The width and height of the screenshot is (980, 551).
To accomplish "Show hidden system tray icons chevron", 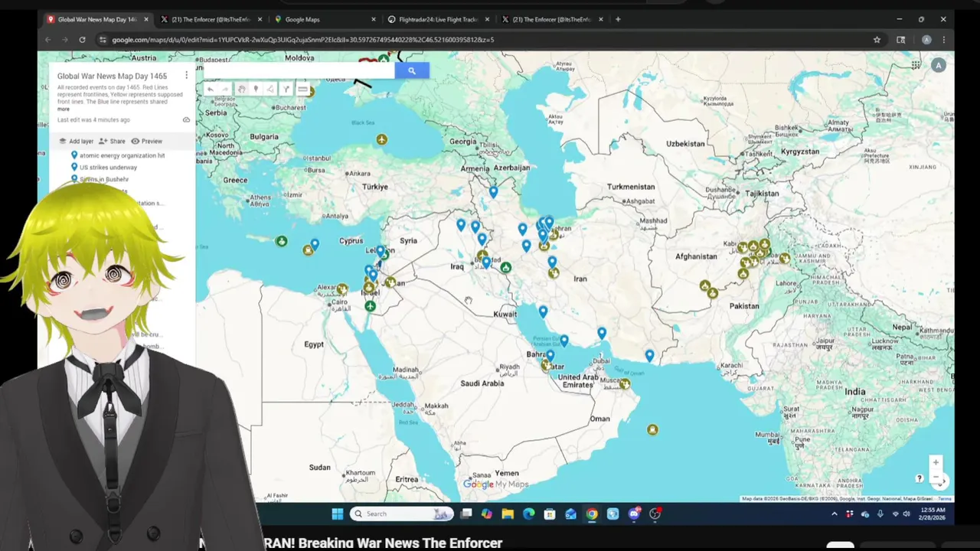I will (x=835, y=514).
